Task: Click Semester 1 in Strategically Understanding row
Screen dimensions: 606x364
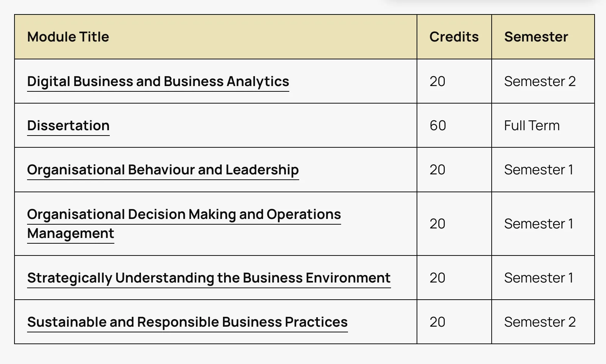Action: click(538, 278)
